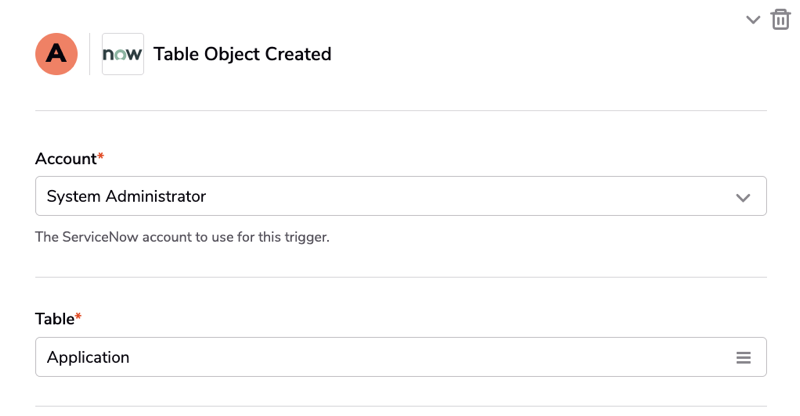The height and width of the screenshot is (416, 800).
Task: Collapse the Table Object Created panel
Action: click(753, 20)
